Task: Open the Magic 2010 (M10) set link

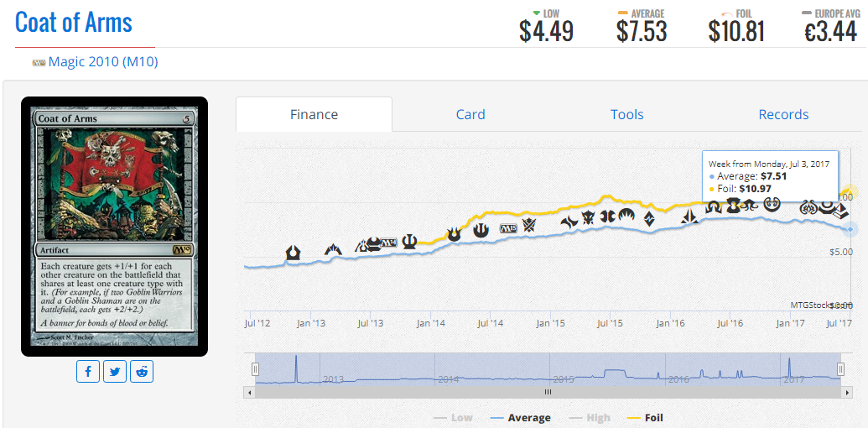Action: (103, 62)
